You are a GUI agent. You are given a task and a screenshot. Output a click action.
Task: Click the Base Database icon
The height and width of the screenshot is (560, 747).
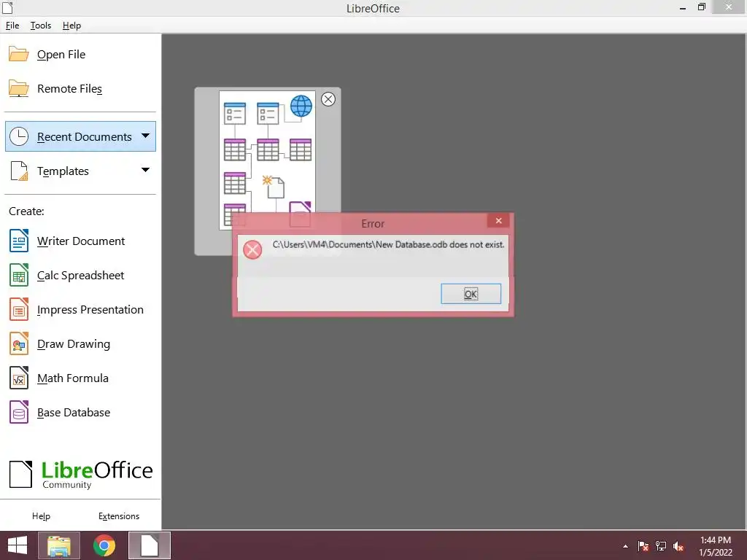[19, 413]
